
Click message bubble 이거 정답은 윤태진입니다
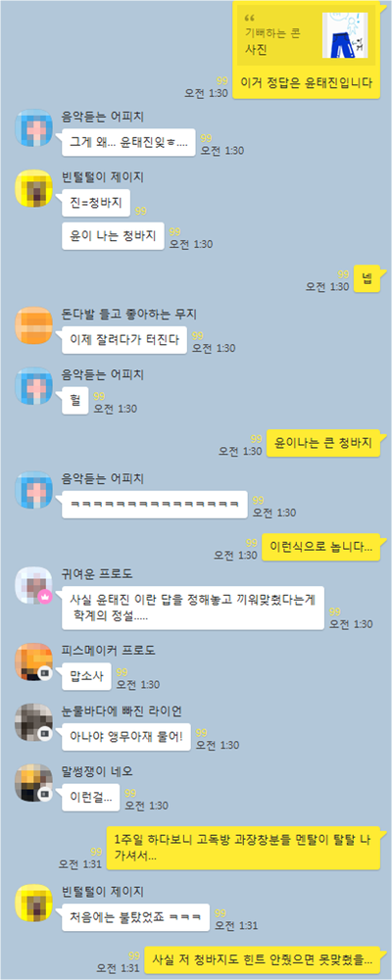click(307, 83)
